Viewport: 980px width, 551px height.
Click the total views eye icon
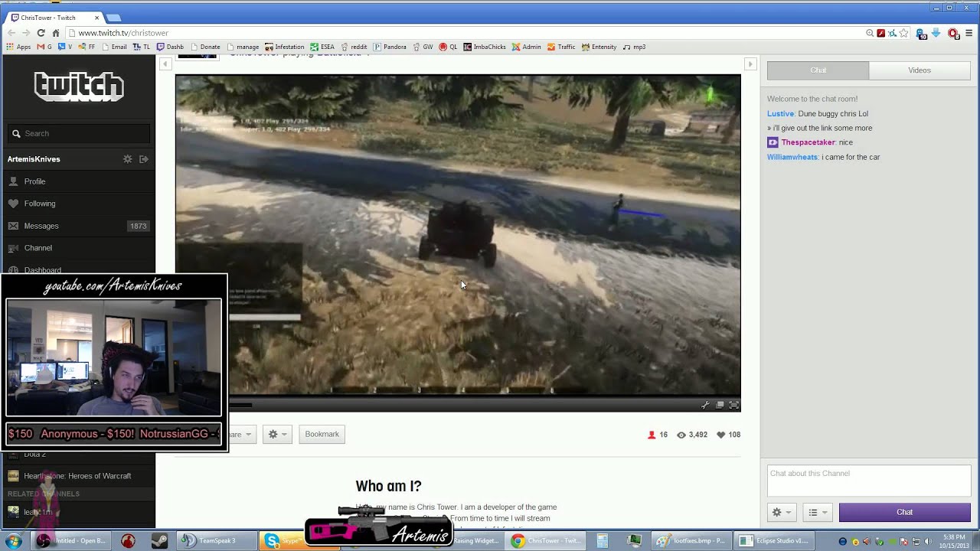[681, 435]
